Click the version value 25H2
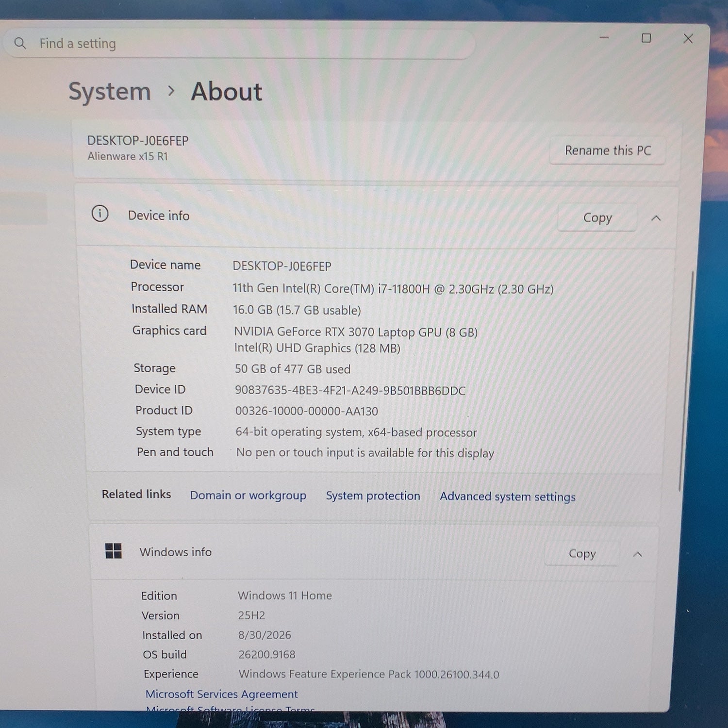The height and width of the screenshot is (728, 728). tap(251, 615)
